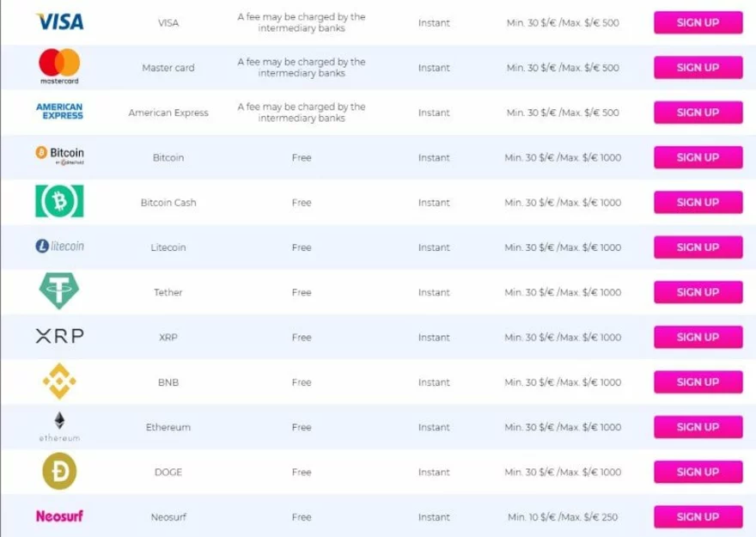Click SIGN UP in the Master card row

tap(698, 68)
